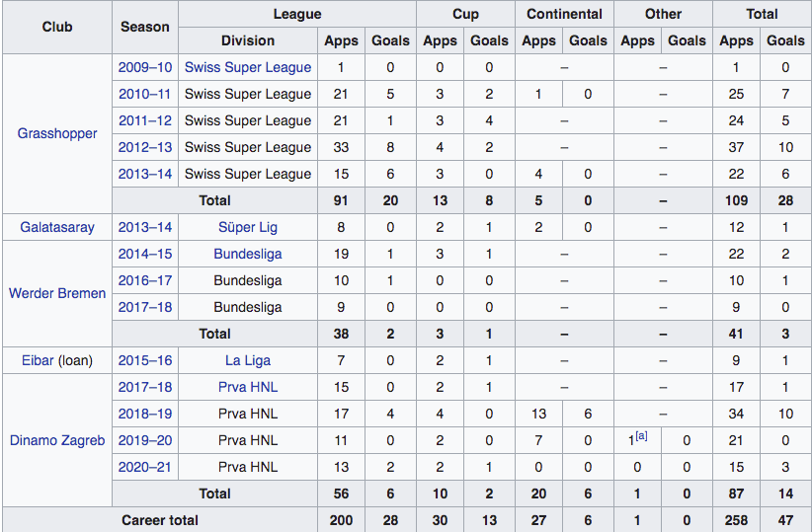Click the Continental column header
812x532 pixels.
tap(564, 14)
